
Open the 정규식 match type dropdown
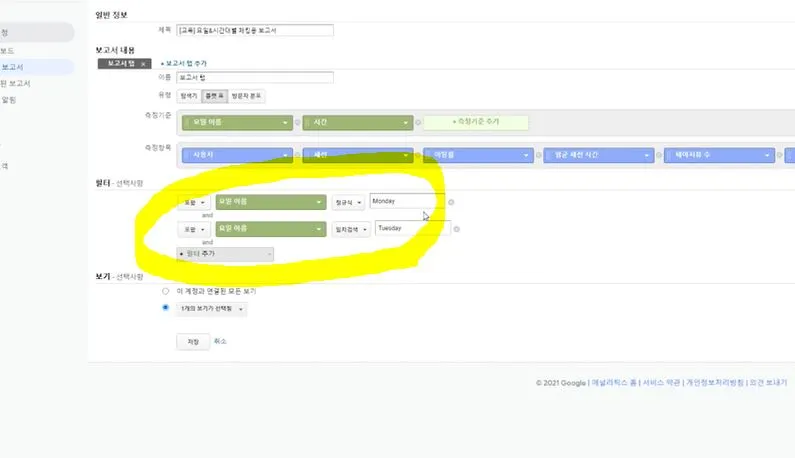point(348,202)
